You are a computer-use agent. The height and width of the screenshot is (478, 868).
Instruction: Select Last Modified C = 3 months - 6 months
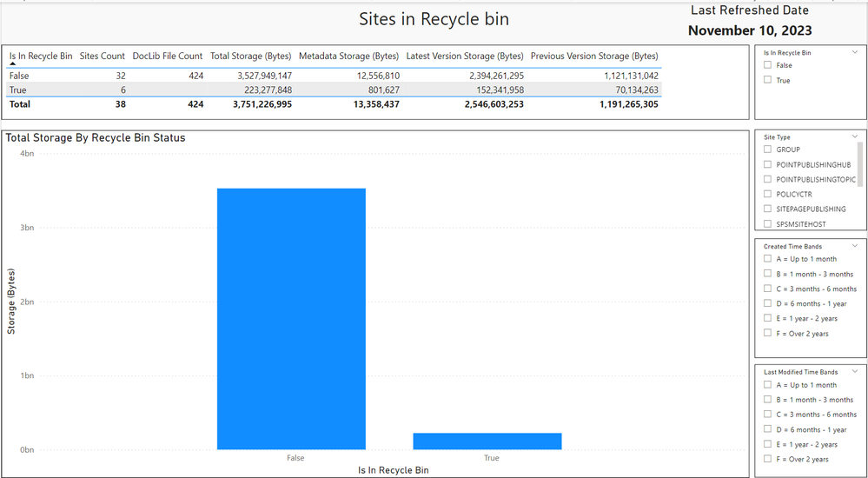(x=767, y=414)
